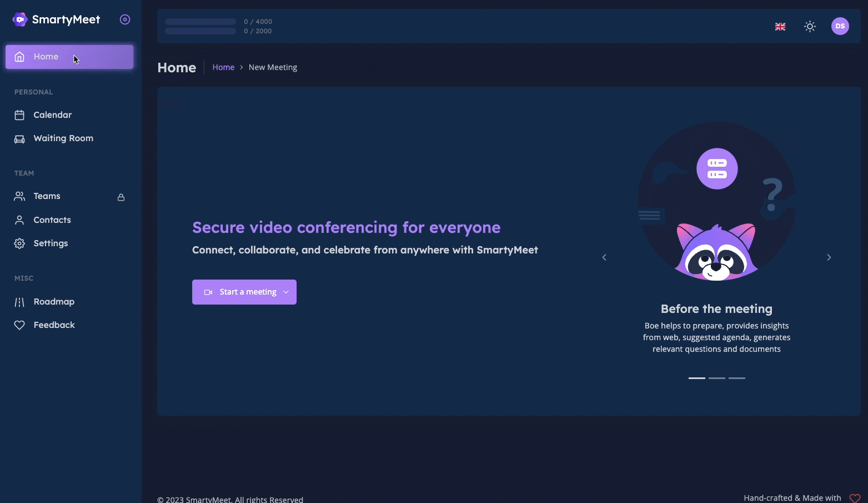Viewport: 868px width, 503px height.
Task: Open the Home sidebar item
Action: [69, 57]
